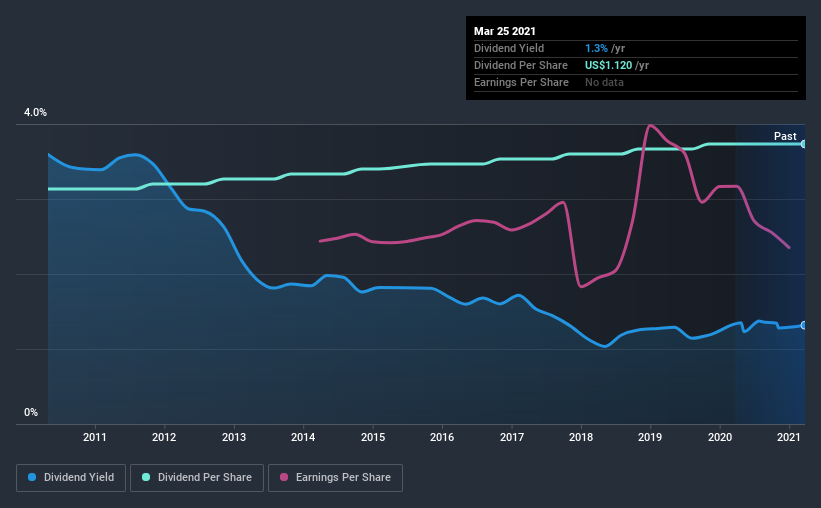Click the 0% y-axis label

tap(31, 412)
